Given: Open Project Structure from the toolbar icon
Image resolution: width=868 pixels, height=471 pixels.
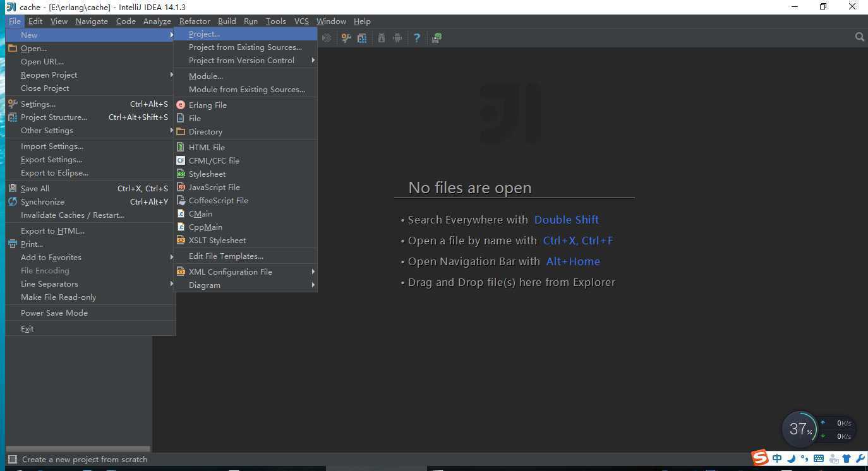Looking at the screenshot, I should click(x=362, y=38).
